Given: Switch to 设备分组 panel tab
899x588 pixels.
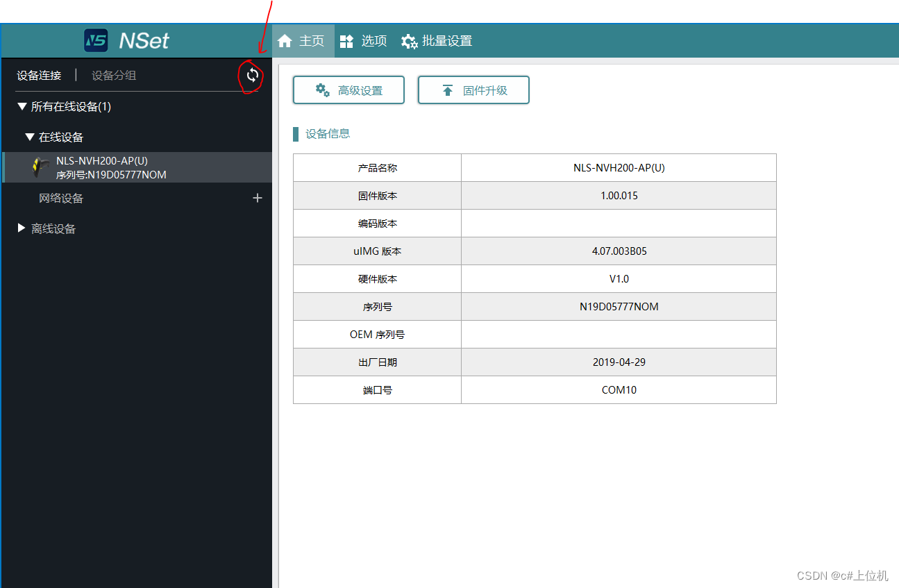Looking at the screenshot, I should pos(114,76).
